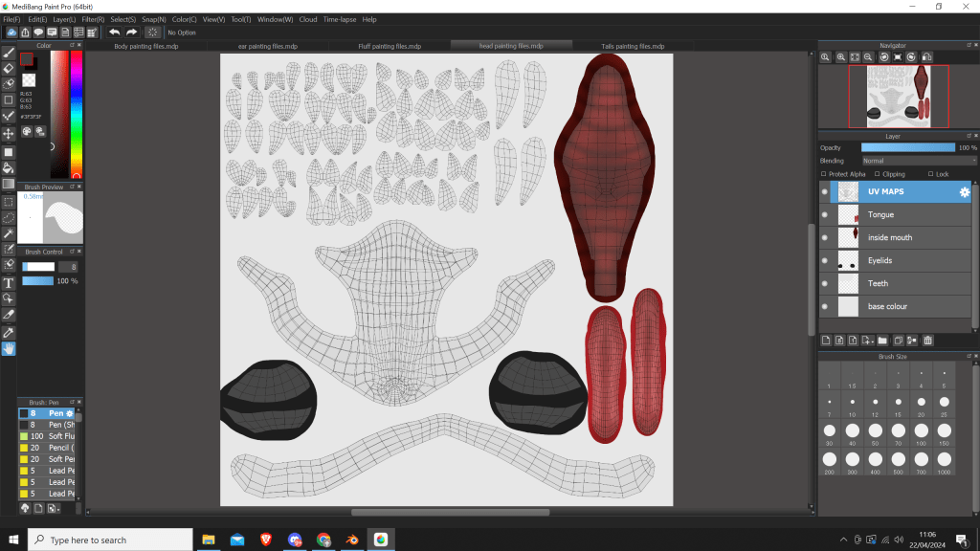Pick the Bucket fill tool

pos(9,167)
